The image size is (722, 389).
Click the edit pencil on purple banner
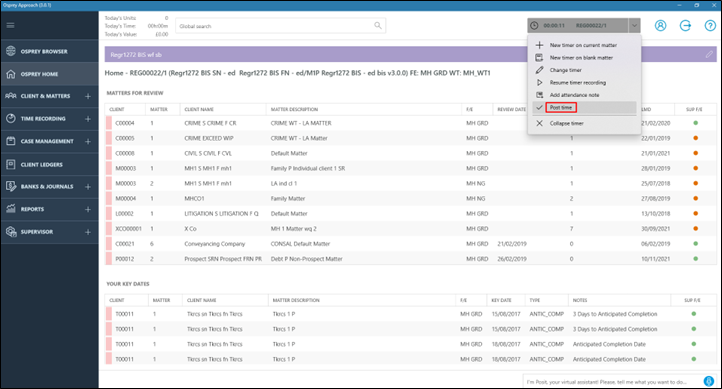(709, 54)
